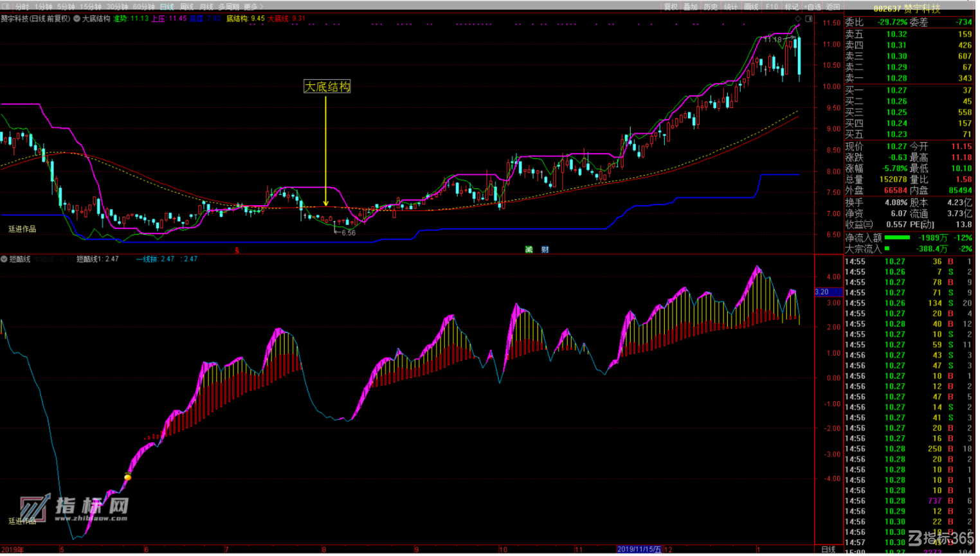
Task: Click the 卖一 price 10.28
Action: click(x=896, y=78)
